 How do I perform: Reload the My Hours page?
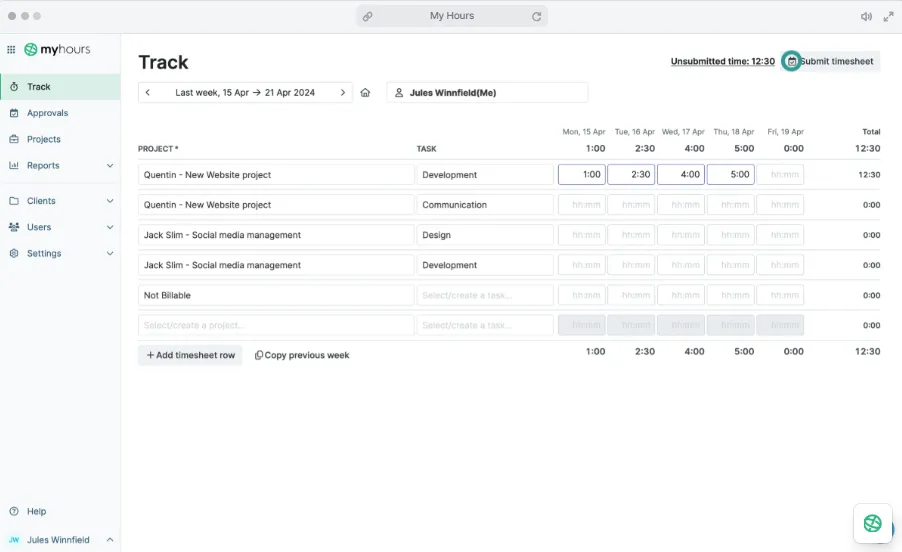(x=536, y=16)
